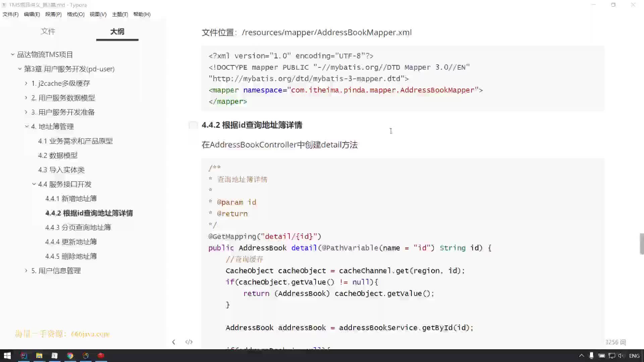Jump to 4.4.3 分页查询地址簿
Screen dimensions: 644x362
coord(78,227)
